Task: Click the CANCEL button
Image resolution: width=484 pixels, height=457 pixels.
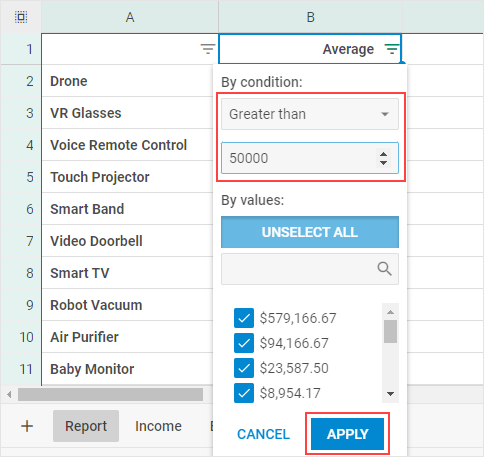Action: 263,434
